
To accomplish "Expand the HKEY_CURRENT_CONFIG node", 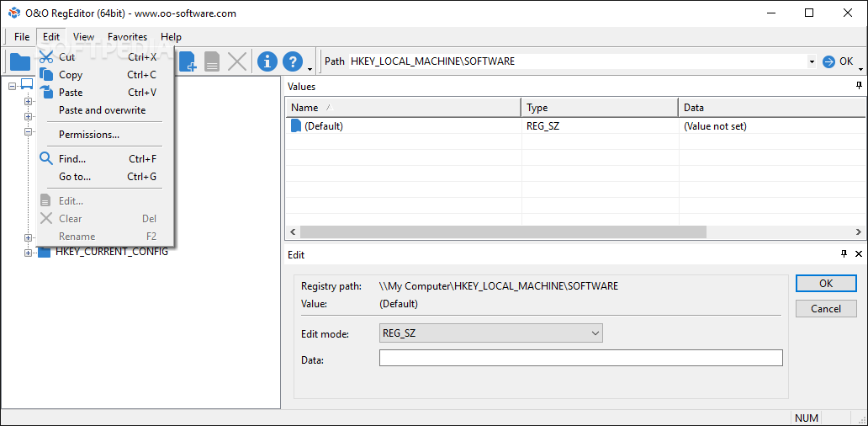I will pos(28,253).
